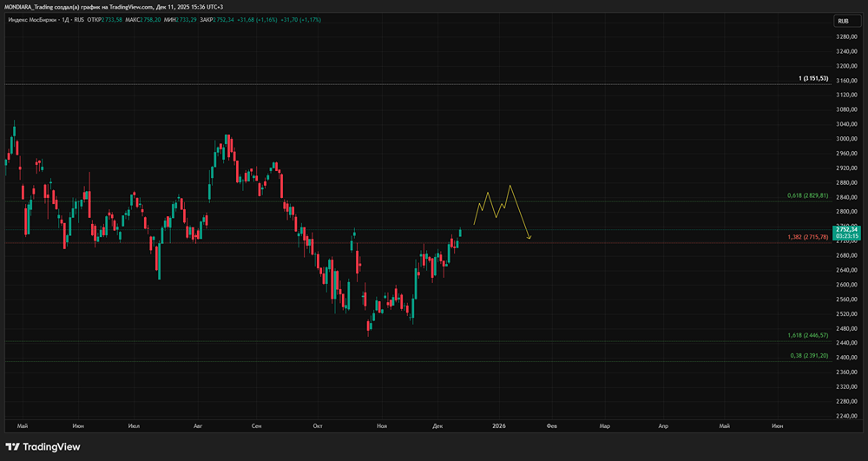Click the 2240,00 price axis label
868x461 pixels.
click(846, 416)
